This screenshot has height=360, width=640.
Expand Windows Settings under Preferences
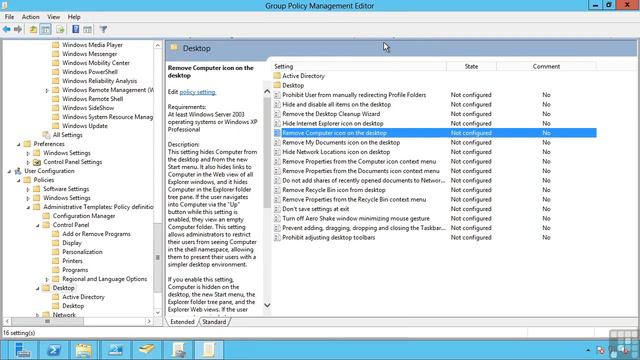coord(28,153)
